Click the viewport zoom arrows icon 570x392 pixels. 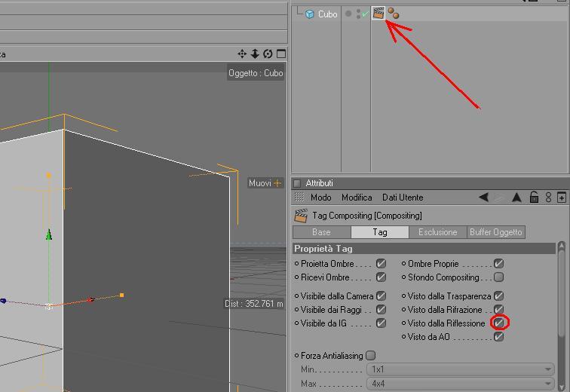(x=255, y=54)
